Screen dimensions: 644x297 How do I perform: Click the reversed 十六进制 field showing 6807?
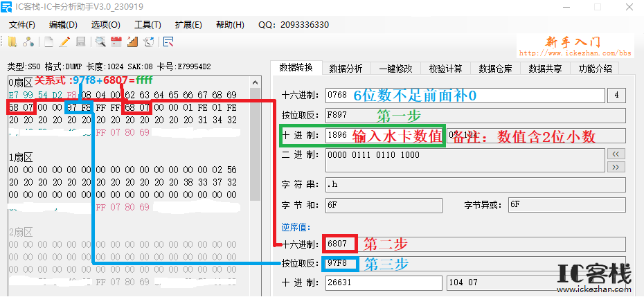[x=475, y=244]
